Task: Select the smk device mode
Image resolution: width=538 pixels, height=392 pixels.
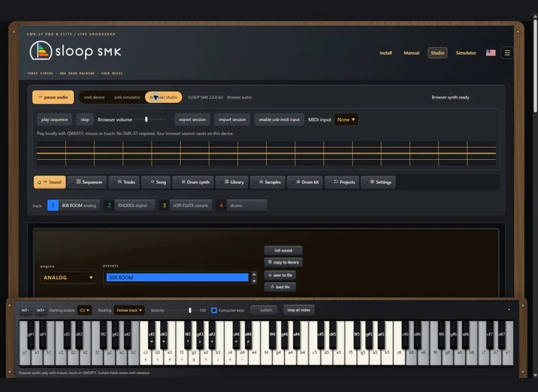Action: (94, 97)
